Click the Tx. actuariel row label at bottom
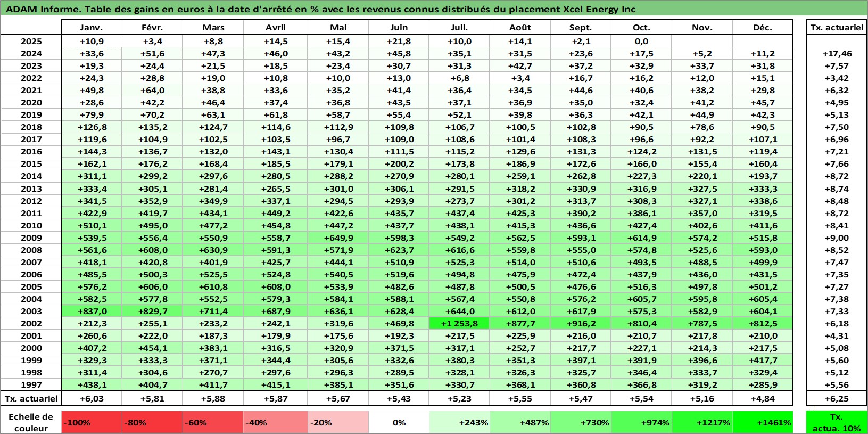 point(31,398)
